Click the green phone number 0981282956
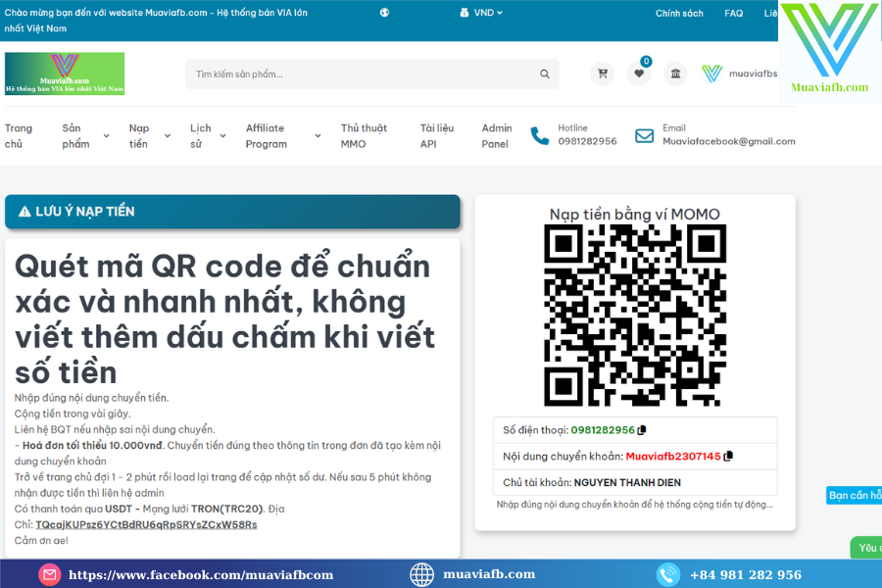 tap(603, 430)
